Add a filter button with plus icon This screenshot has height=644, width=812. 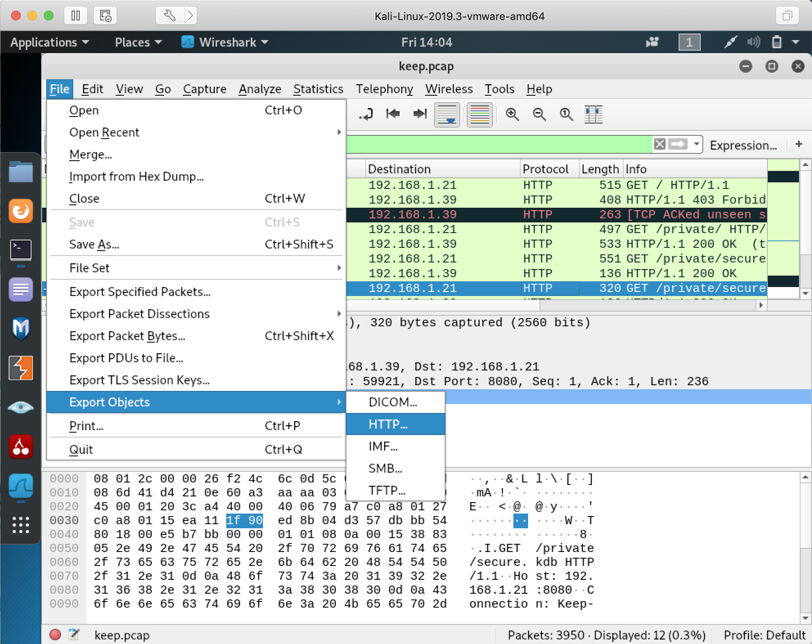pos(799,144)
